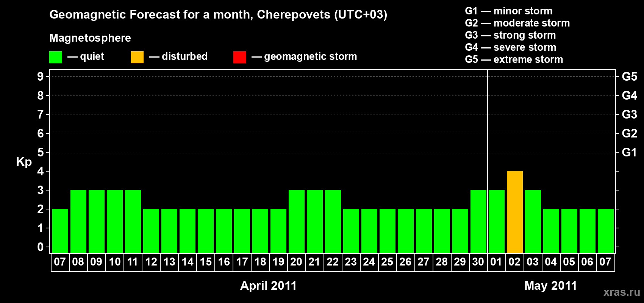This screenshot has width=644, height=303.
Task: Click the date label 27
Action: pos(424,262)
